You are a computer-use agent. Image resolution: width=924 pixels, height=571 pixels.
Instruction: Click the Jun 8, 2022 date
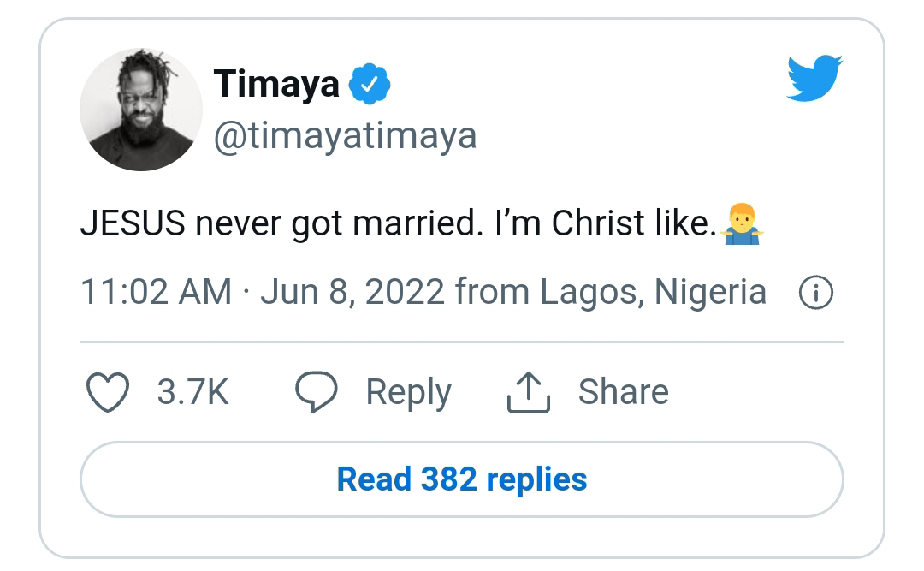point(352,293)
